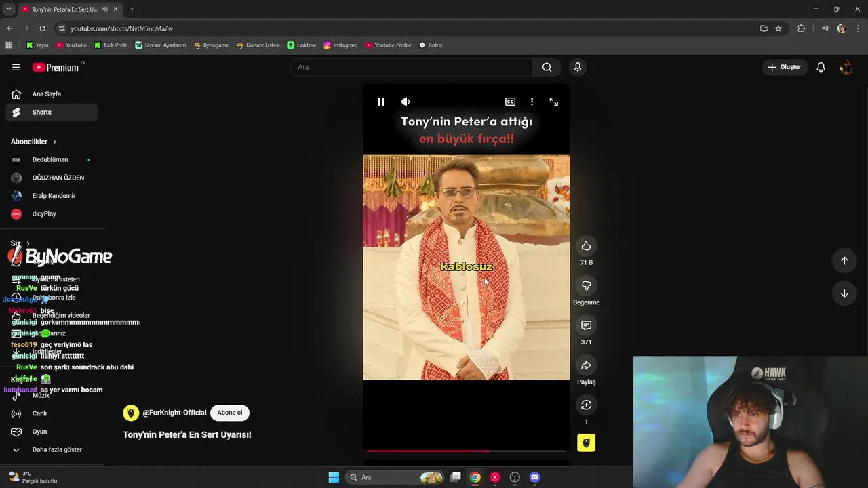The height and width of the screenshot is (488, 868).
Task: Open a new Chrome tab
Action: point(132,9)
